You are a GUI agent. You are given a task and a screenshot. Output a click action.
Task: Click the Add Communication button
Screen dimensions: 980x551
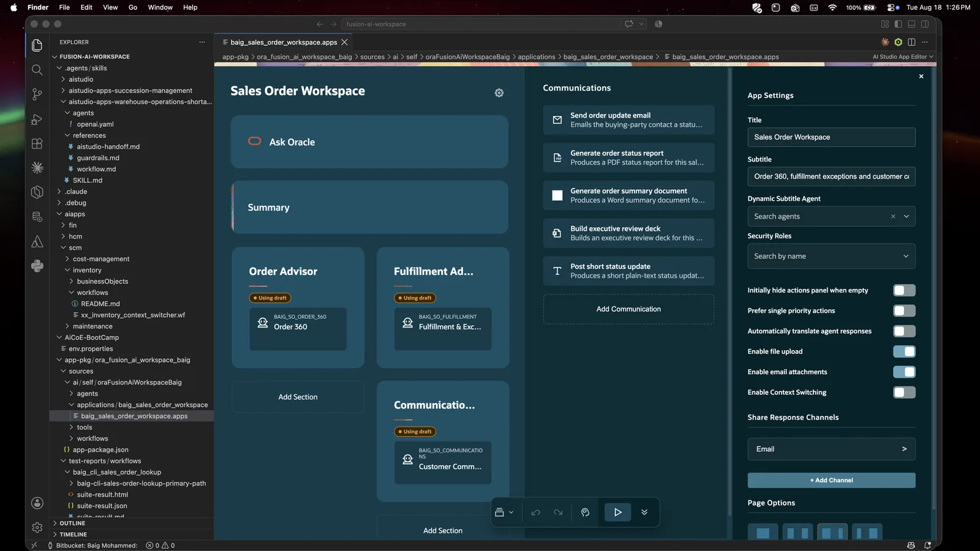click(x=628, y=309)
